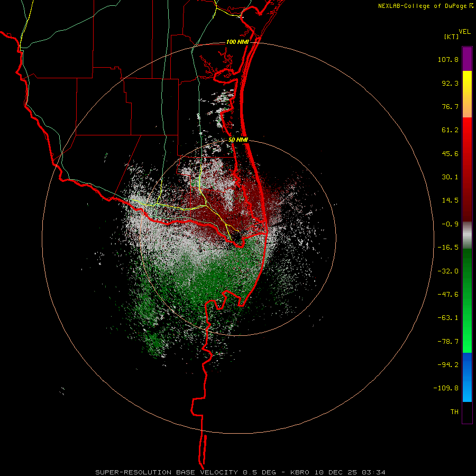Click the -63.1 velocity scale value

coord(448,318)
